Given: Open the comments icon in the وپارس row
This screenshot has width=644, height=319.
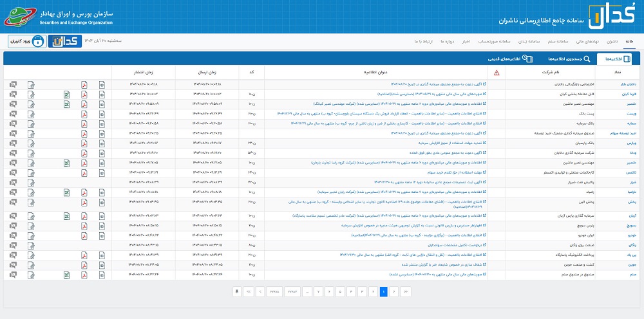Looking at the screenshot, I should (13, 143).
